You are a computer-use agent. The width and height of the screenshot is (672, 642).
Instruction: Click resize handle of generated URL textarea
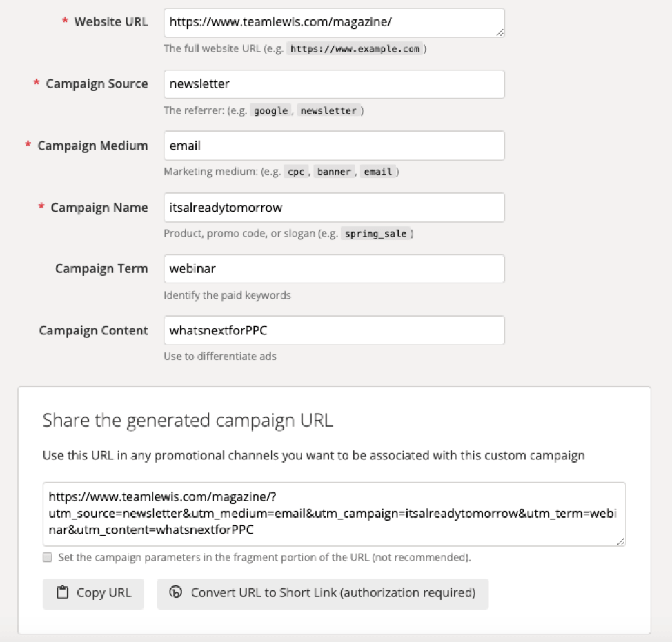point(621,542)
